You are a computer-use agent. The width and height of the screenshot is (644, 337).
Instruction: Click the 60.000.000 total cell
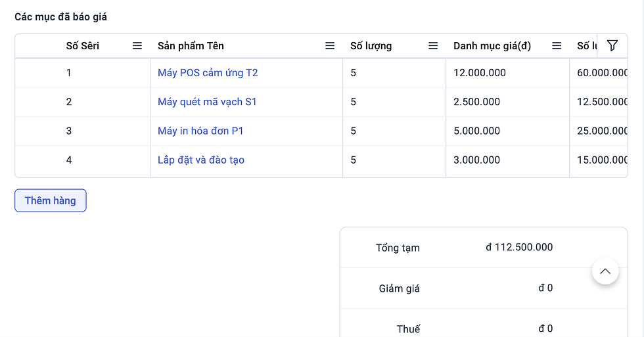(x=599, y=73)
